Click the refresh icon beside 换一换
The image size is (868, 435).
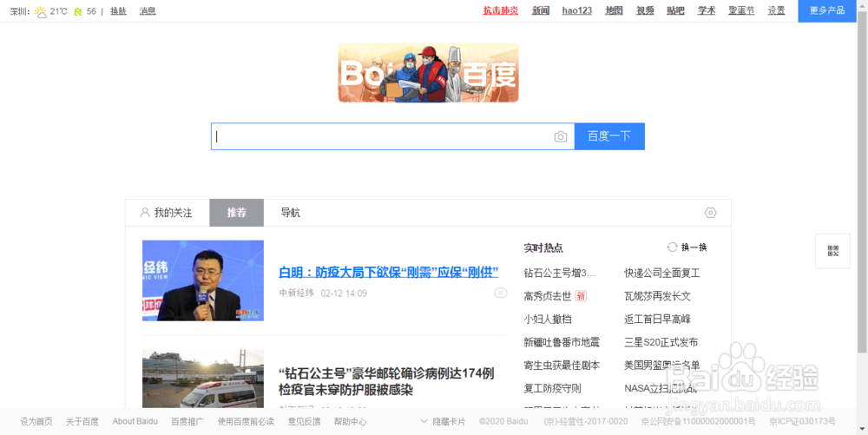coord(672,247)
